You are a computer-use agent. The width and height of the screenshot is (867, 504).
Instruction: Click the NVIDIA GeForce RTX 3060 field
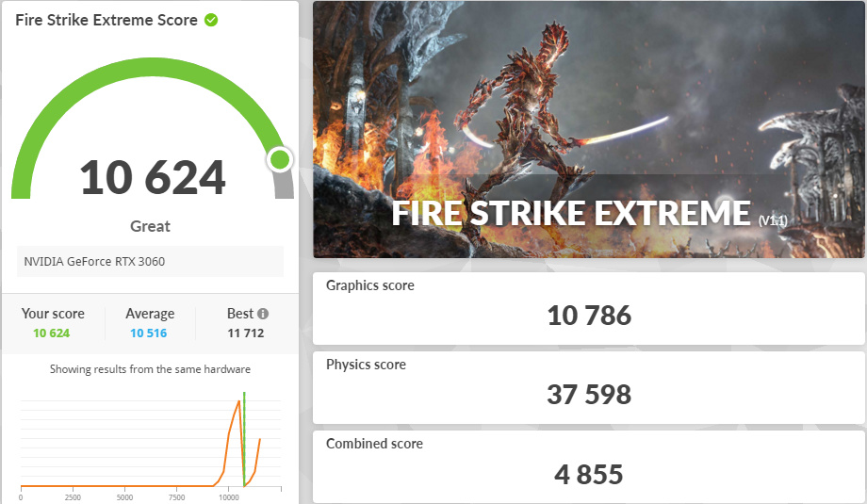[150, 261]
